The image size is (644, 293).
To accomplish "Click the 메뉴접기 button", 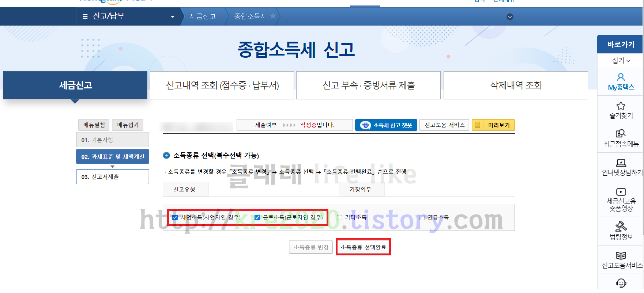I will pyautogui.click(x=128, y=125).
